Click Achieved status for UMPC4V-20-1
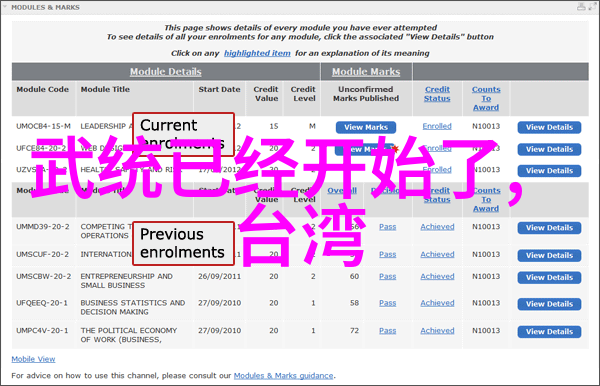 (437, 331)
